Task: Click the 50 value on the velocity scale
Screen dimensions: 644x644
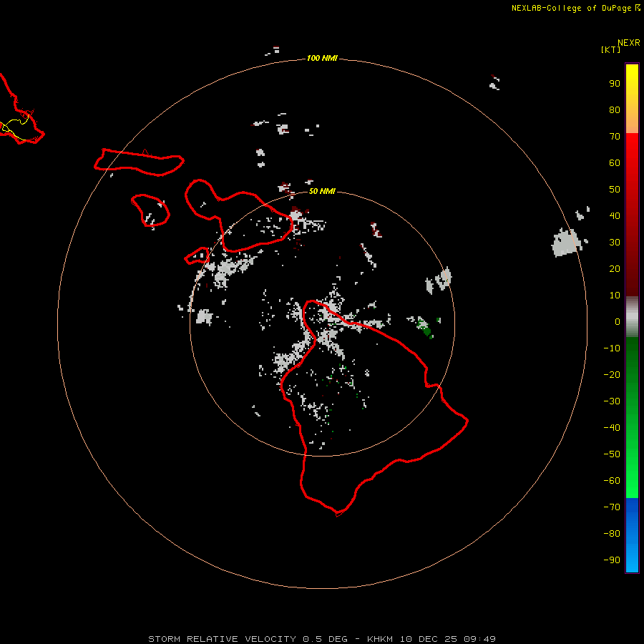Action: [x=615, y=190]
